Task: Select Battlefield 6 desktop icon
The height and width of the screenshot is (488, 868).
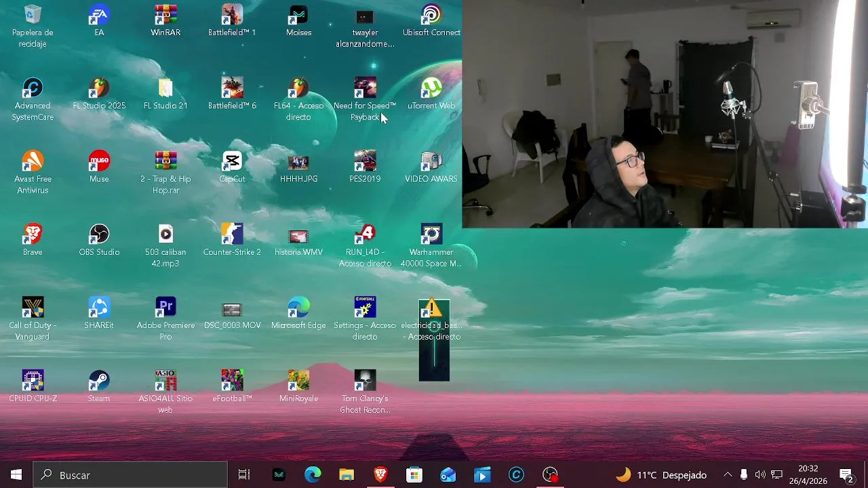Action: coord(232,94)
